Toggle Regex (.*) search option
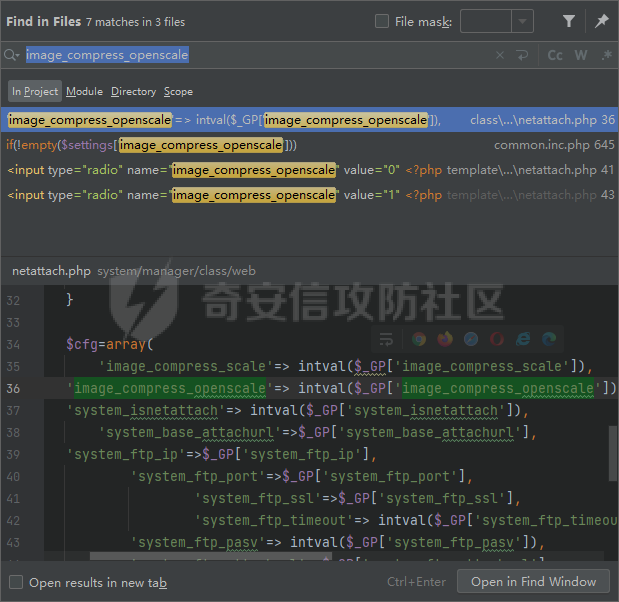Viewport: 619px width, 602px height. 607,55
